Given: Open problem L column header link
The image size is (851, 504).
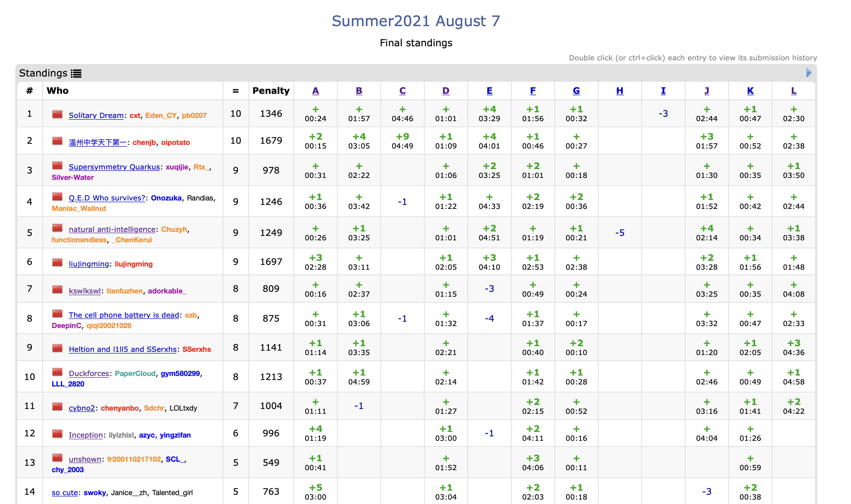Looking at the screenshot, I should tap(794, 91).
